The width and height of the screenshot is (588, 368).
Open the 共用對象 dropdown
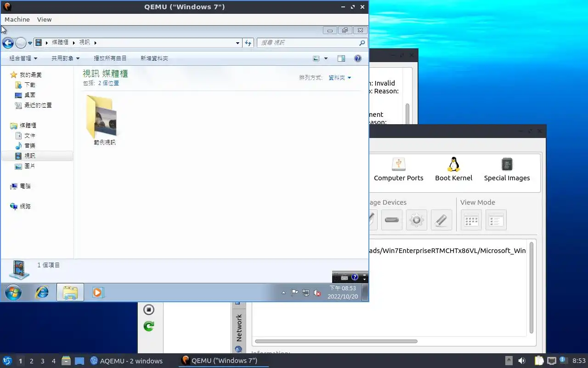pyautogui.click(x=65, y=58)
